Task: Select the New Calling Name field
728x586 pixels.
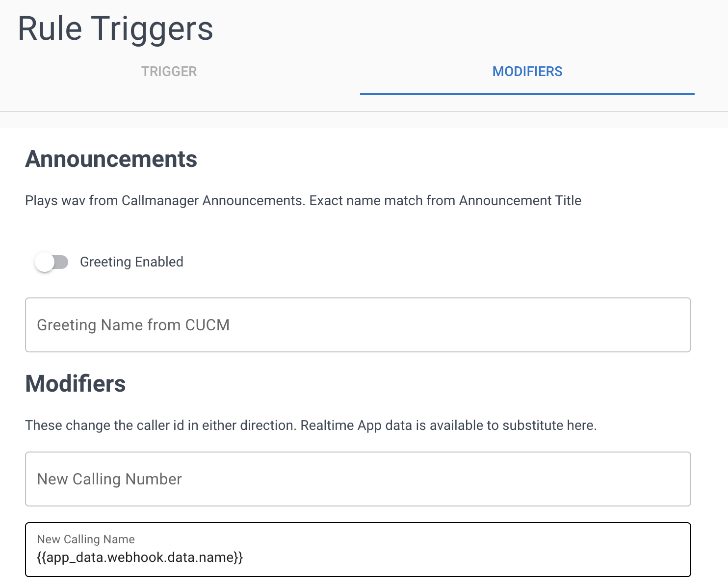Action: click(358, 550)
